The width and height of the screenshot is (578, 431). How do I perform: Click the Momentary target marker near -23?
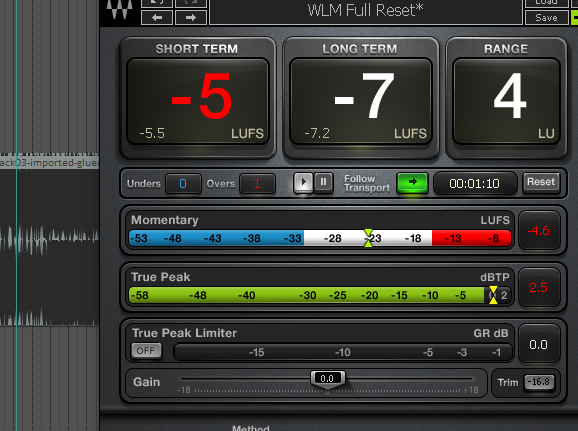368,238
